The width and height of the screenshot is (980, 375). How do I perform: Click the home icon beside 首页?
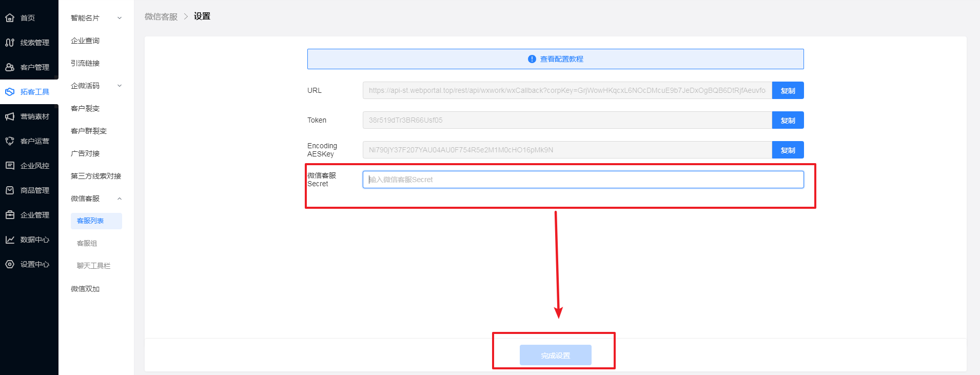pos(10,18)
